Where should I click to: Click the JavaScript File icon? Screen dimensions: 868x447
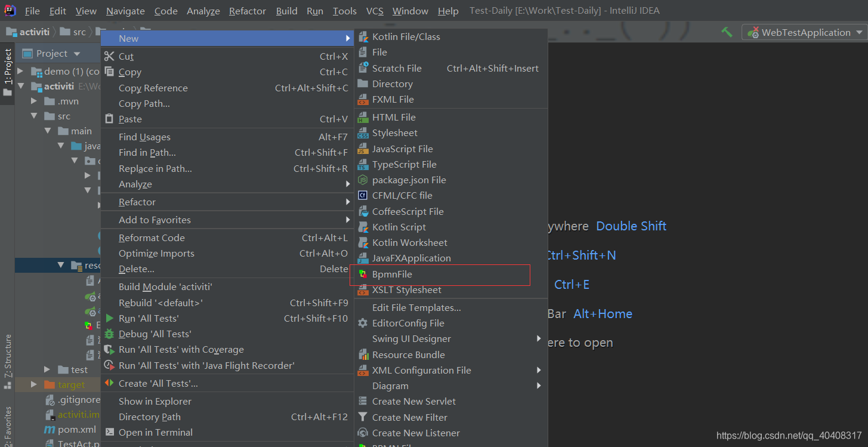(x=363, y=149)
